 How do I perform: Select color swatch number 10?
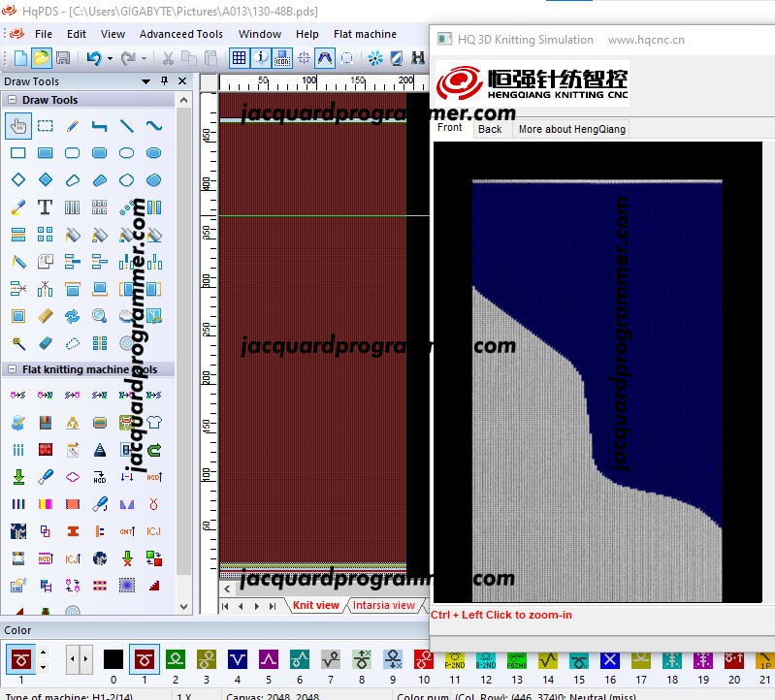(424, 659)
